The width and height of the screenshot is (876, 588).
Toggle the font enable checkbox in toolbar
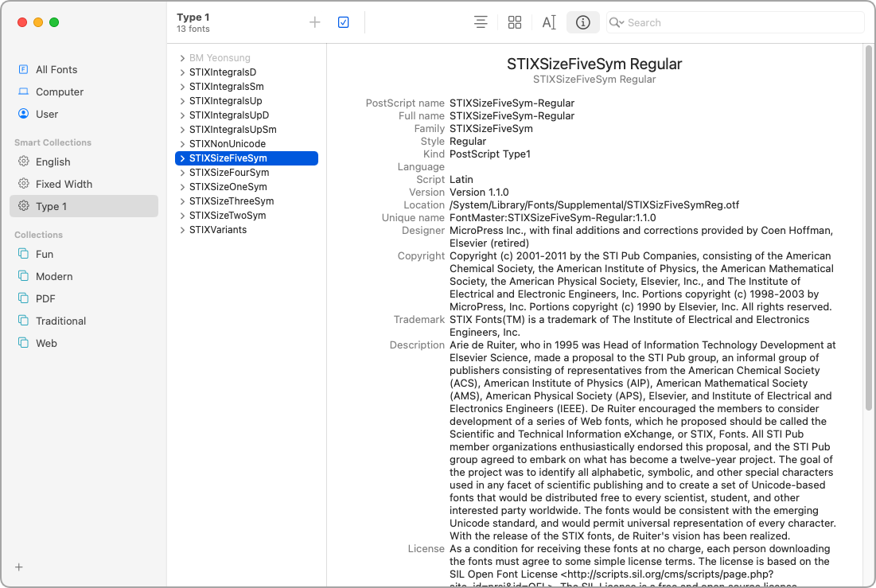coord(343,22)
